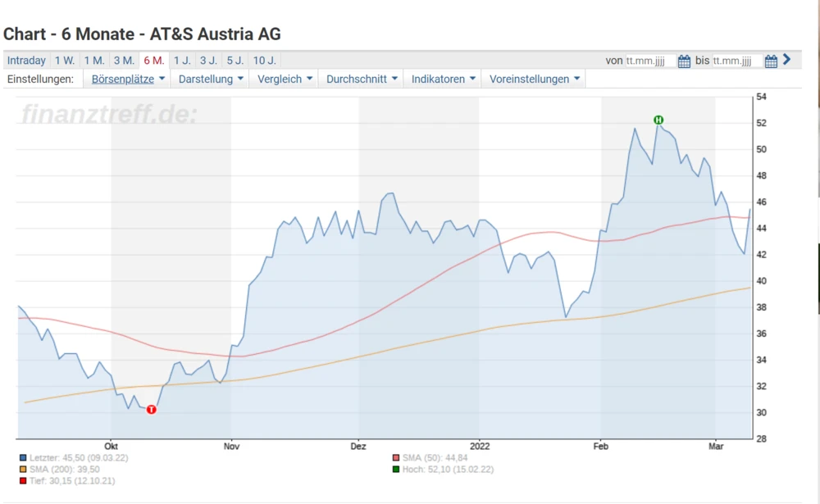
Task: Select the 1 J. time range tab
Action: pyautogui.click(x=182, y=61)
